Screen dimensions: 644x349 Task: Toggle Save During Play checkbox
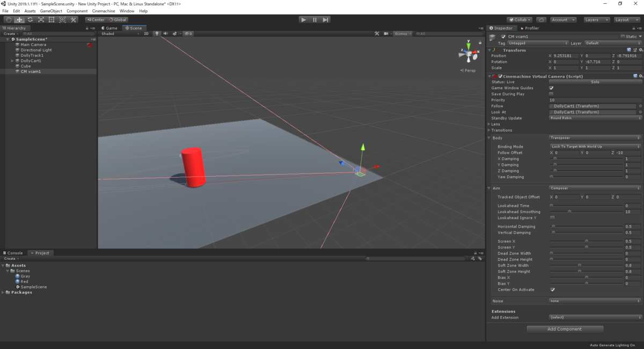(551, 94)
